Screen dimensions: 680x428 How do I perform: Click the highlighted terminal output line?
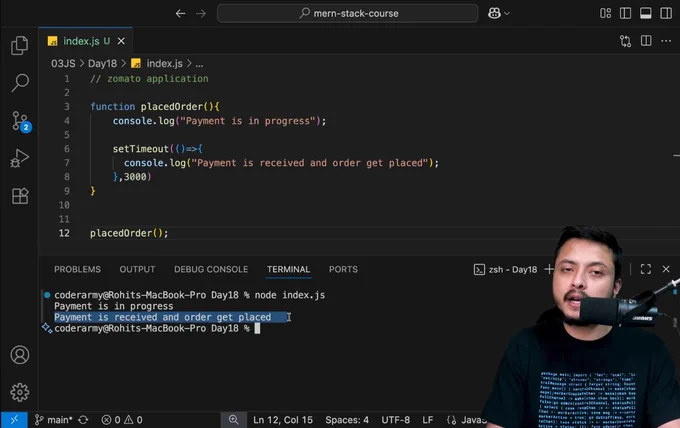(x=170, y=317)
